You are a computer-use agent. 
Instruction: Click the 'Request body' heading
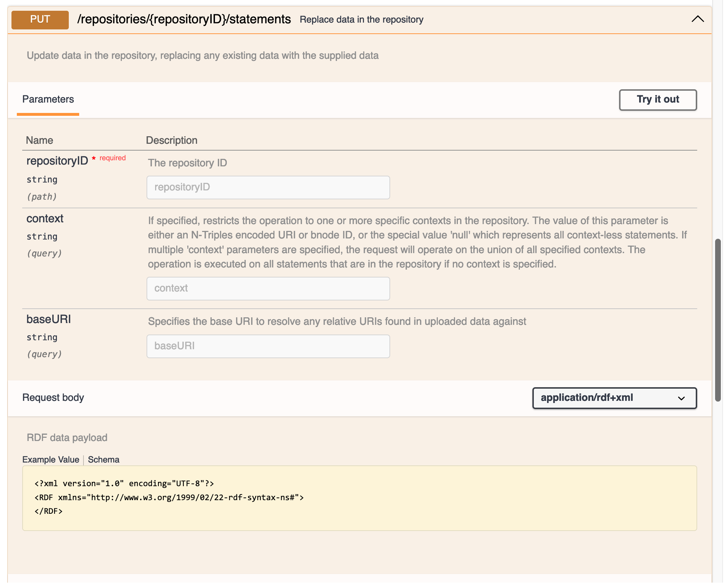pos(53,398)
